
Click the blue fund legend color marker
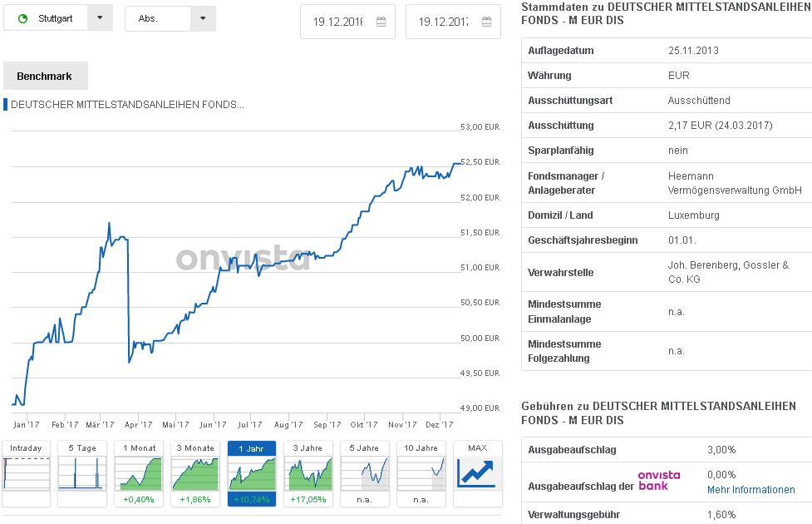click(5, 104)
